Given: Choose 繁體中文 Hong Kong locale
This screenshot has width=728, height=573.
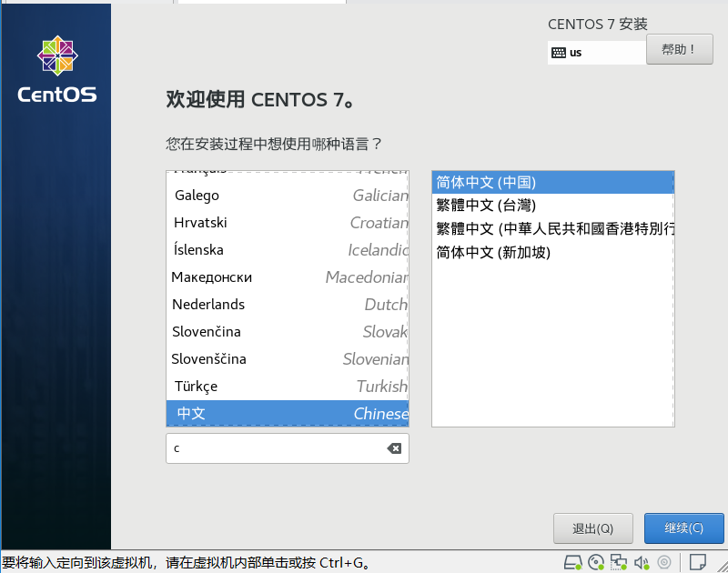Looking at the screenshot, I should [553, 228].
